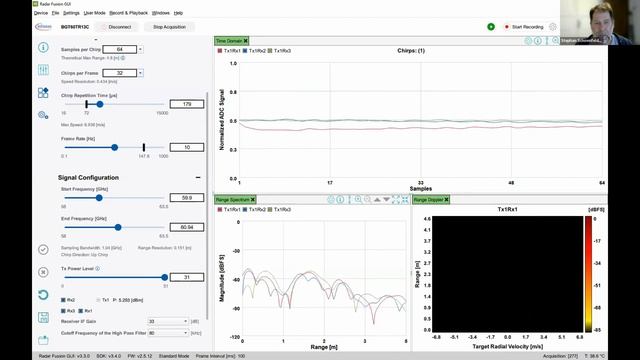Collapse the Signal Configuration section

coord(198,178)
